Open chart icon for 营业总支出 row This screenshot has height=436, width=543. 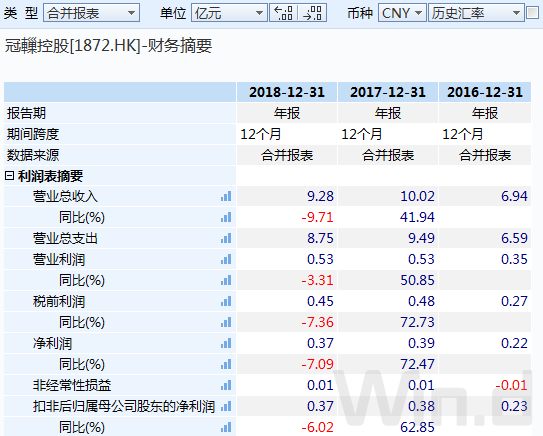[226, 238]
